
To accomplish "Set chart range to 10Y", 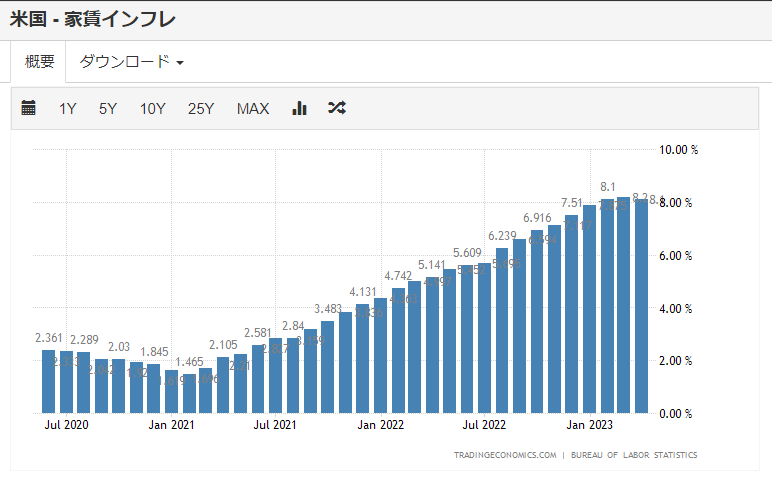I will pyautogui.click(x=153, y=109).
